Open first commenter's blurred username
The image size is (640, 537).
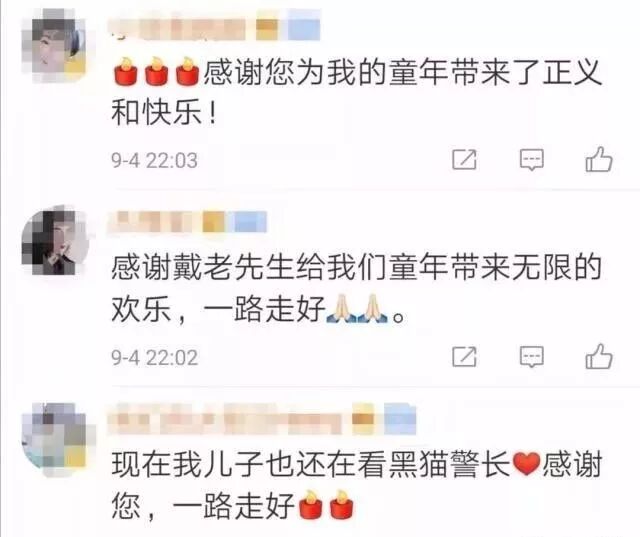point(178,28)
